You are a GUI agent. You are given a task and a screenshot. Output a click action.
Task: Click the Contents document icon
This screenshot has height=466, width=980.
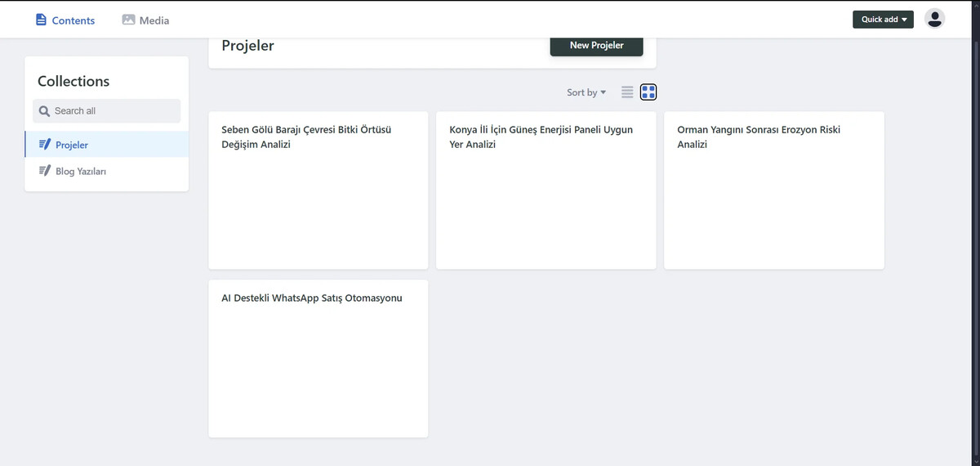click(x=42, y=20)
